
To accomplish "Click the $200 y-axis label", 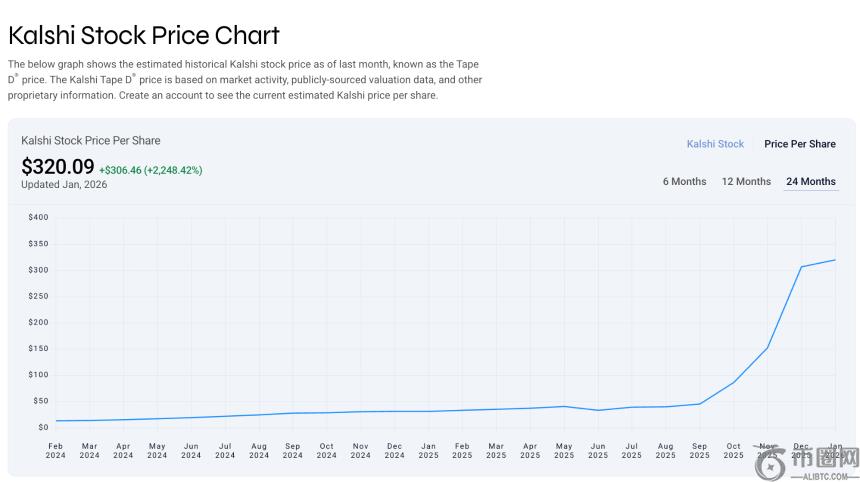I will tap(38, 322).
